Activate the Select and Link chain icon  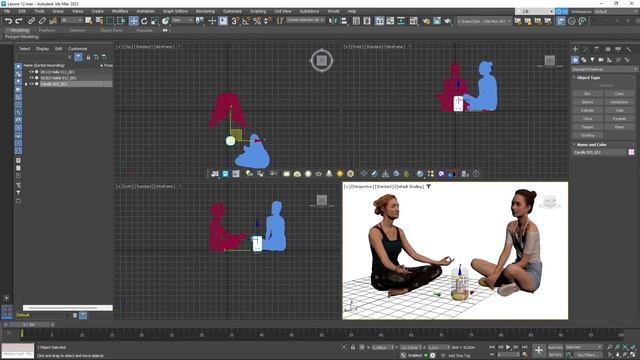31,21
